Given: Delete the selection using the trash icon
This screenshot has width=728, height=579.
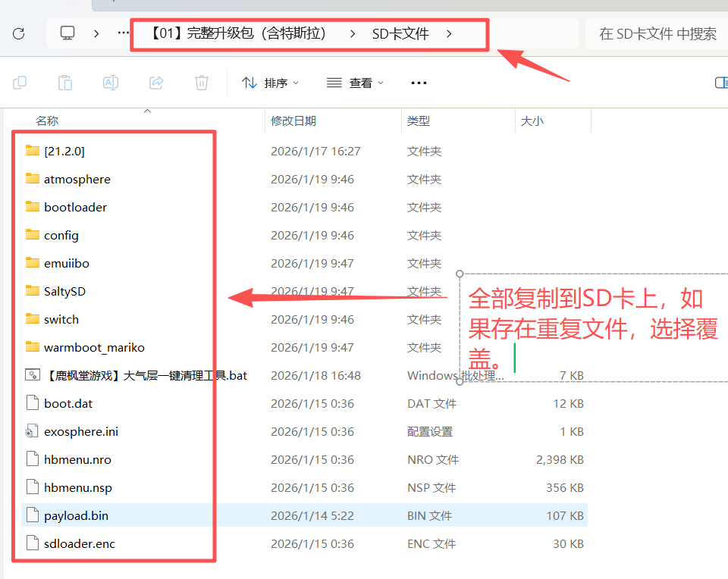Looking at the screenshot, I should coord(201,83).
